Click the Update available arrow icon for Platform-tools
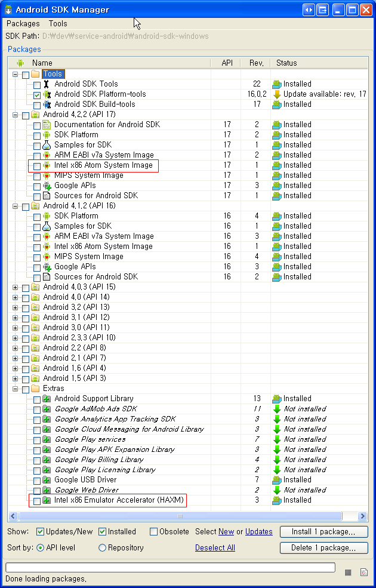The width and height of the screenshot is (376, 588). click(277, 94)
